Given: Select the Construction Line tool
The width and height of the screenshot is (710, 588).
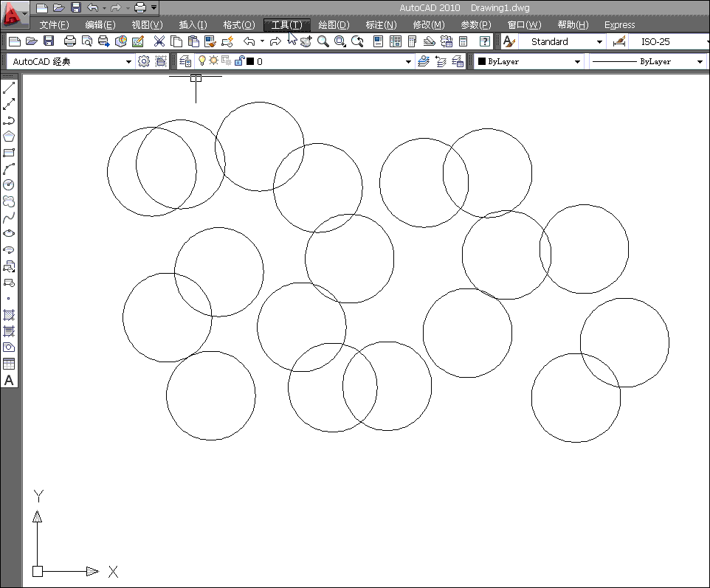Looking at the screenshot, I should pos(9,104).
